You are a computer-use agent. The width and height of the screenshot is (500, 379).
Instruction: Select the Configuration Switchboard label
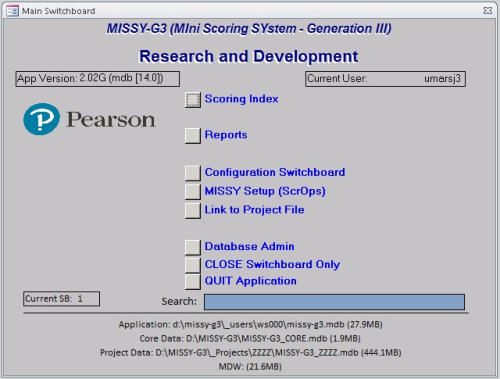point(275,172)
